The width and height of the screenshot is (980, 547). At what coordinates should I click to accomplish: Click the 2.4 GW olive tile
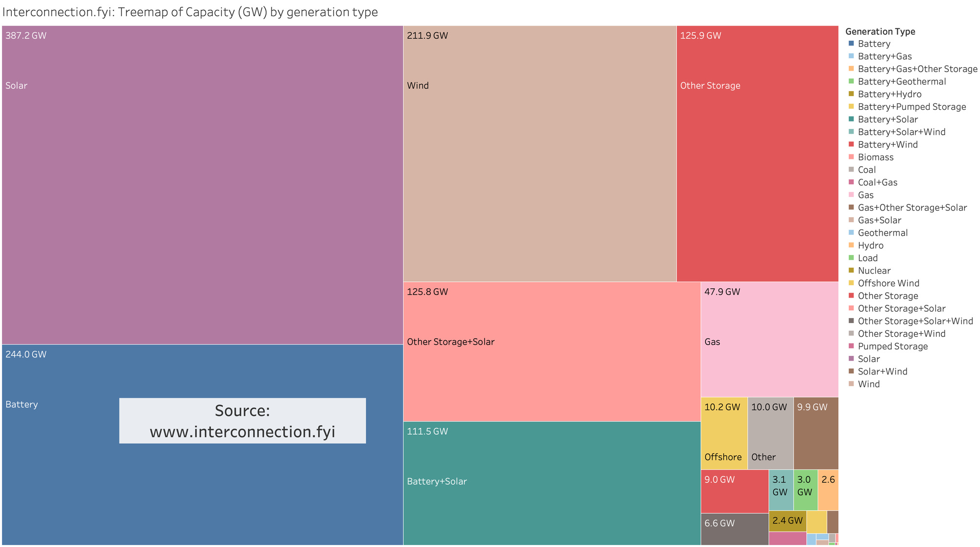[787, 521]
